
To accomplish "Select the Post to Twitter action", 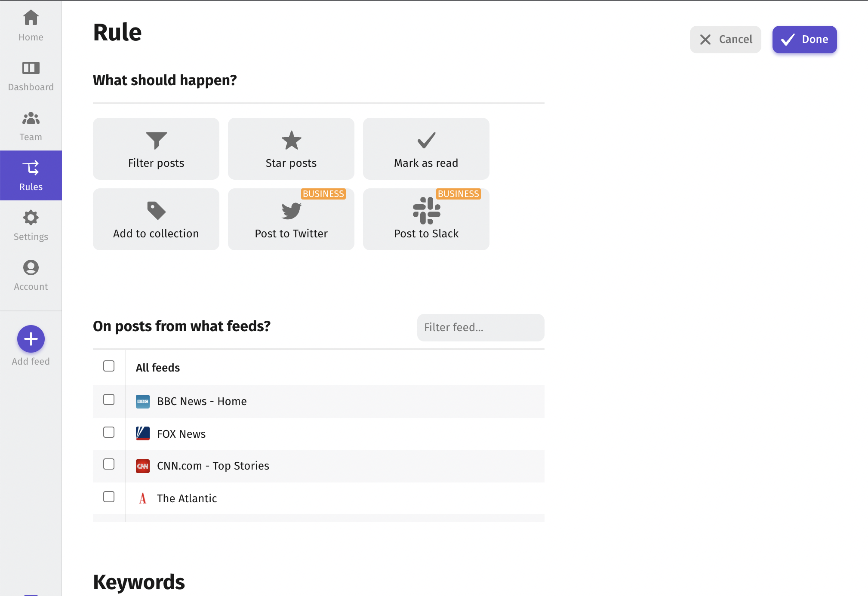I will (x=291, y=219).
